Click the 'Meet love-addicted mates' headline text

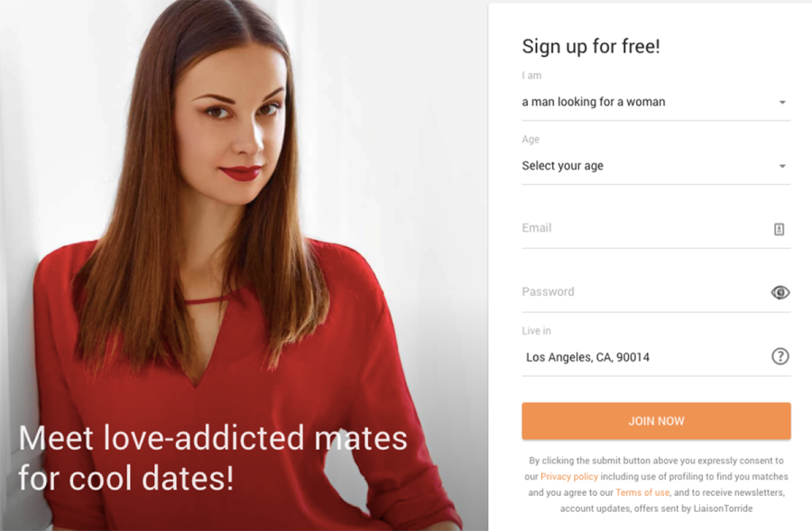point(213,438)
